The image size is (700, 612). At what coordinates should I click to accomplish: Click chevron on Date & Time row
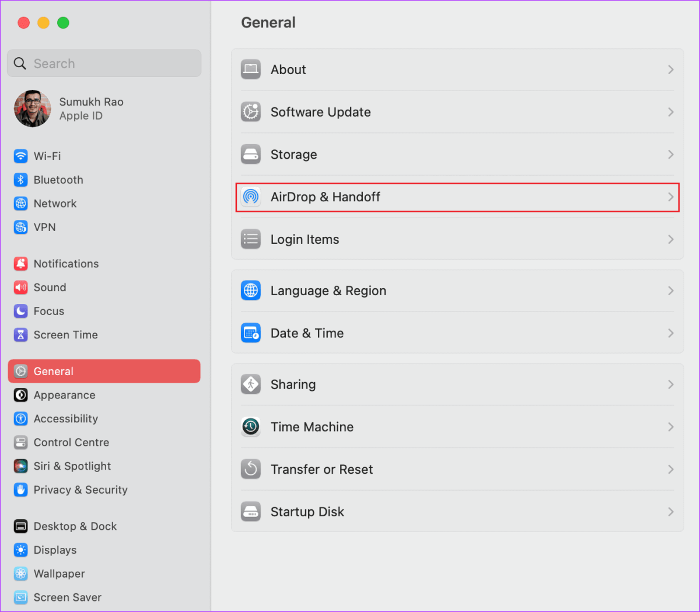(671, 333)
